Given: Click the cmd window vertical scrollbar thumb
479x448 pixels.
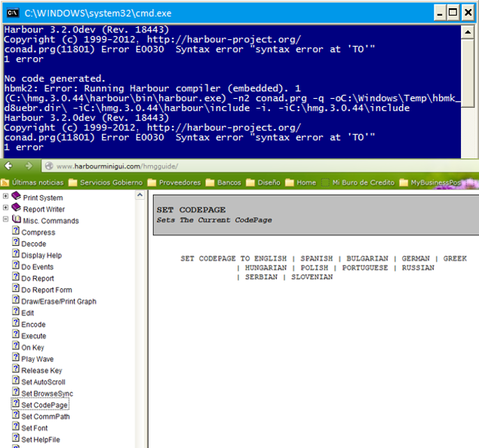Looking at the screenshot, I should pyautogui.click(x=468, y=73).
